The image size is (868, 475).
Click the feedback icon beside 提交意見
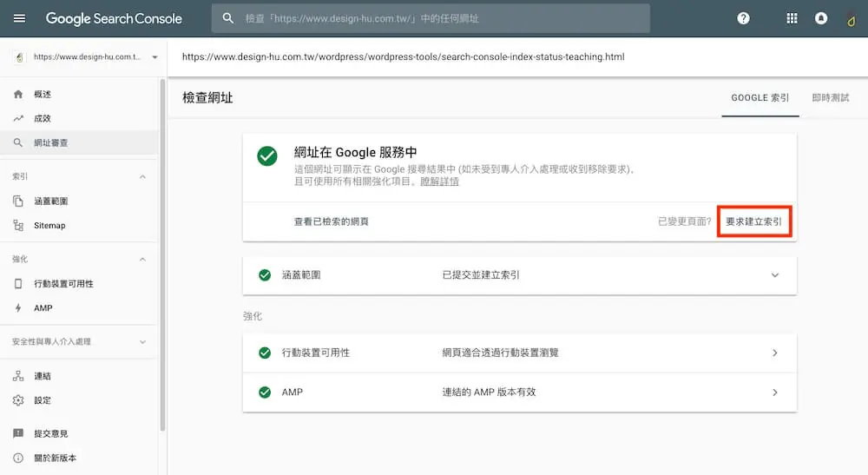click(x=18, y=433)
